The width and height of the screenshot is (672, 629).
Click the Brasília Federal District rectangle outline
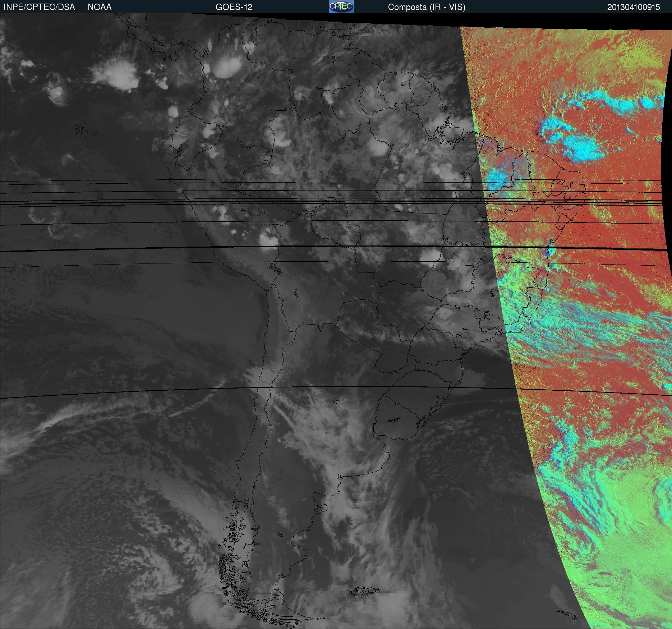[x=469, y=267]
